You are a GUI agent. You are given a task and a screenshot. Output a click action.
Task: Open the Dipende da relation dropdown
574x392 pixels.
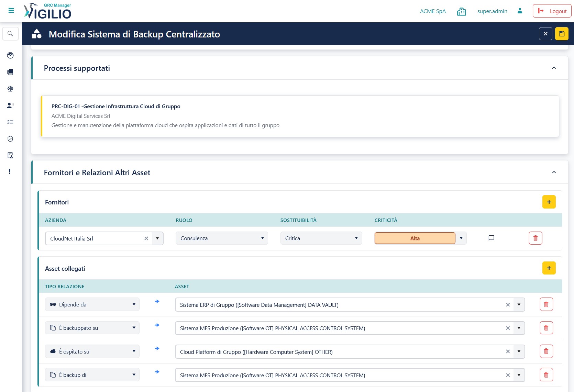92,304
